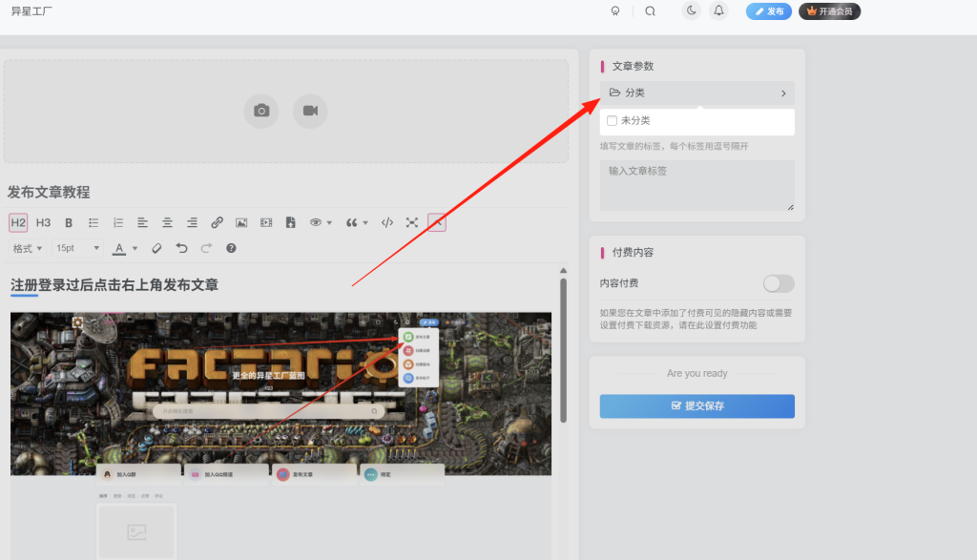Screen dimensions: 977x560
Task: Open the editor help icon
Action: pyautogui.click(x=231, y=248)
